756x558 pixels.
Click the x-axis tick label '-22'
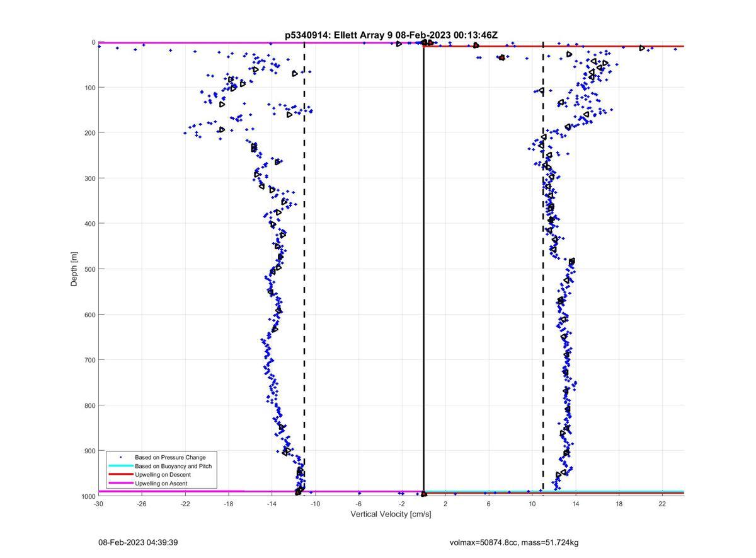(x=185, y=504)
